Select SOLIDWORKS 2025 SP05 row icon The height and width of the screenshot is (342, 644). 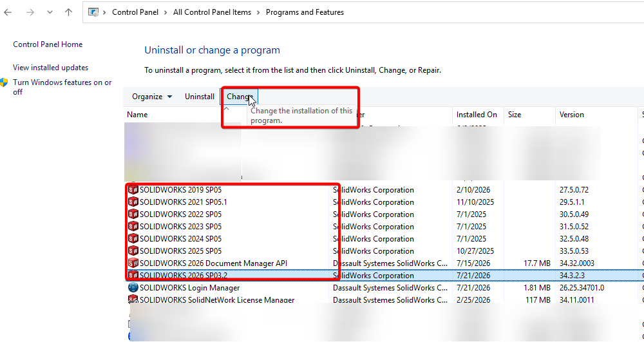[133, 251]
